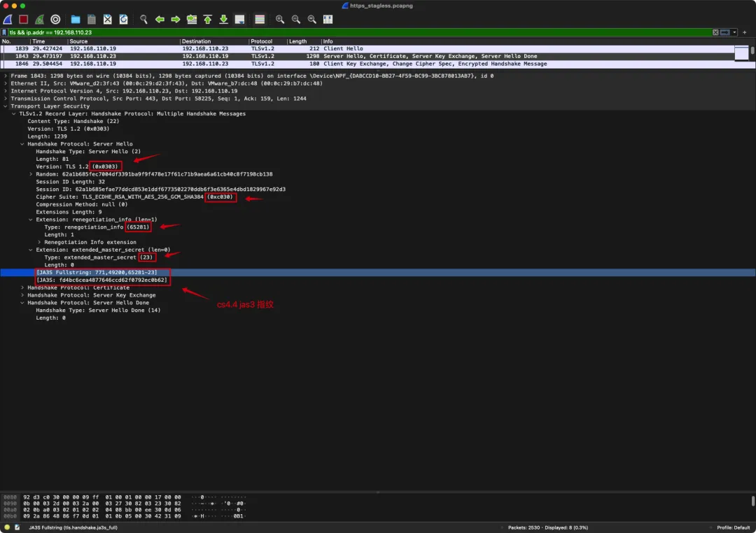Stop the running capture with the red square

(x=23, y=20)
